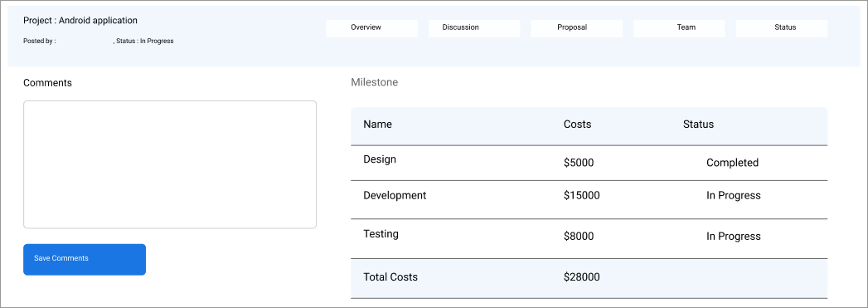Select the Design milestone row
The width and height of the screenshot is (868, 308).
[x=589, y=163]
